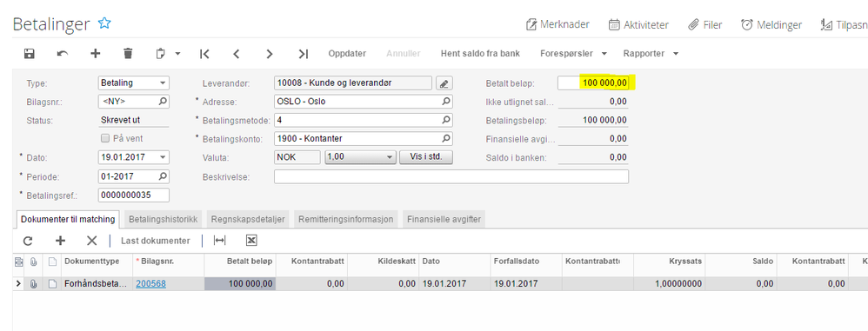Go to the next record
868x331 pixels.
pos(270,54)
